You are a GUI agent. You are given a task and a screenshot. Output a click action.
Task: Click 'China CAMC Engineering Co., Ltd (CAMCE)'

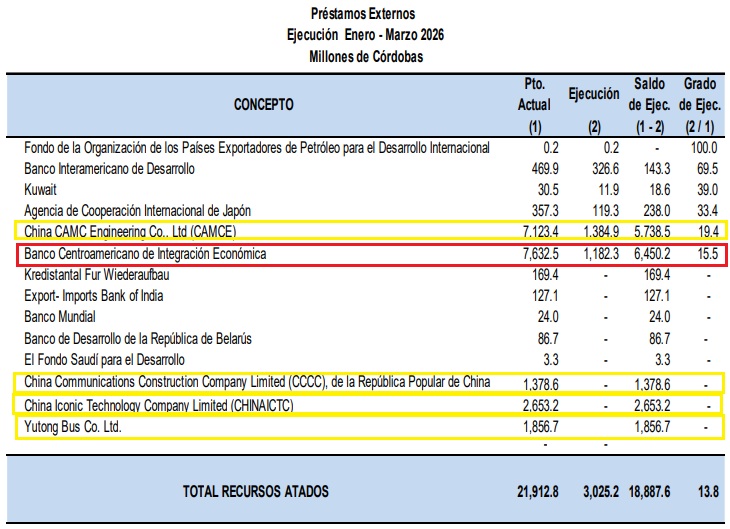[x=130, y=231]
